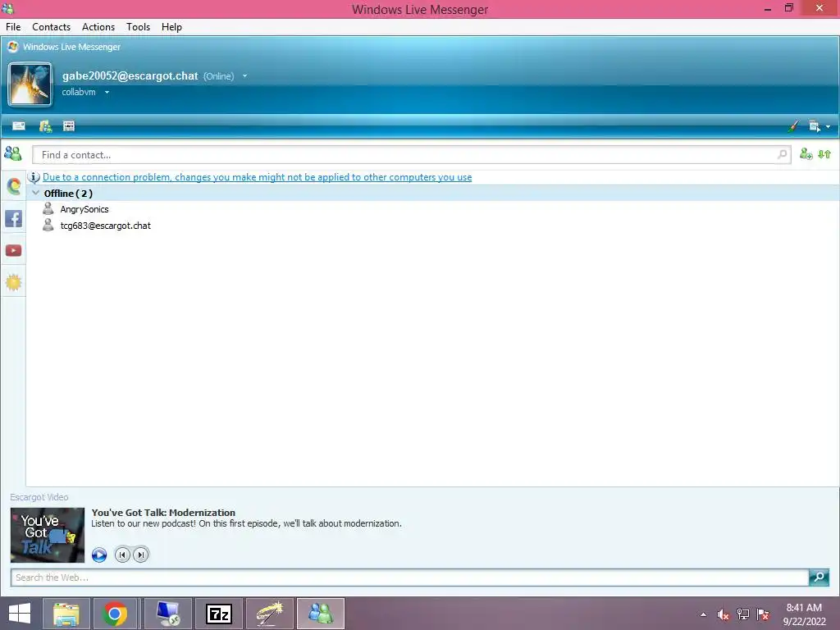Screen dimensions: 840x630
Task: Open the personal message dropdown arrow
Action: [107, 92]
